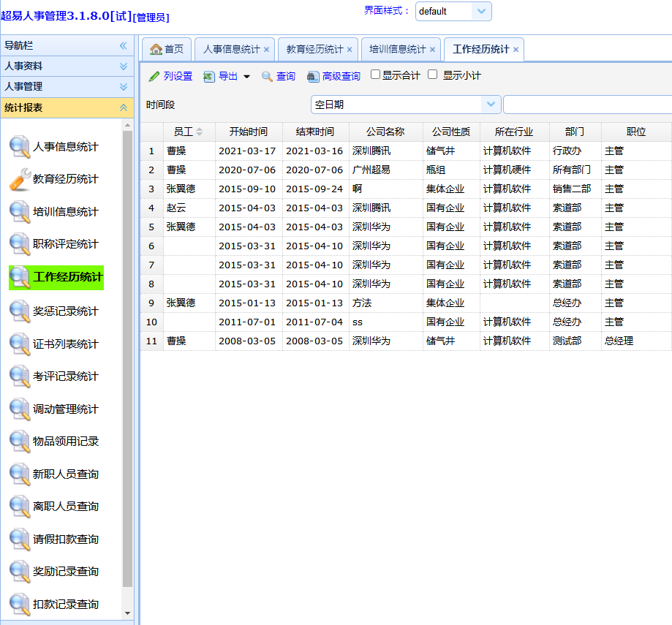Click the 教育经历统计 wrench icon
672x625 pixels.
20,180
